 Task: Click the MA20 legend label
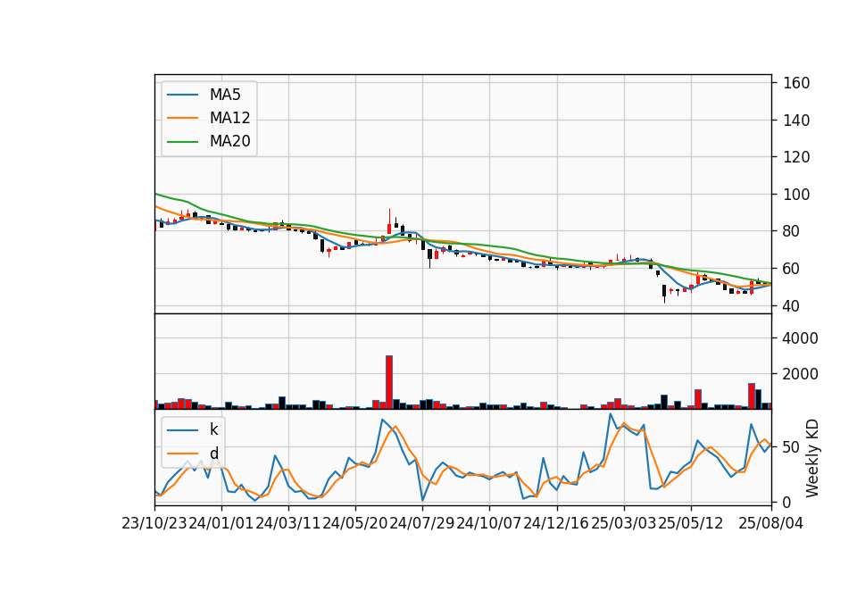click(x=229, y=141)
